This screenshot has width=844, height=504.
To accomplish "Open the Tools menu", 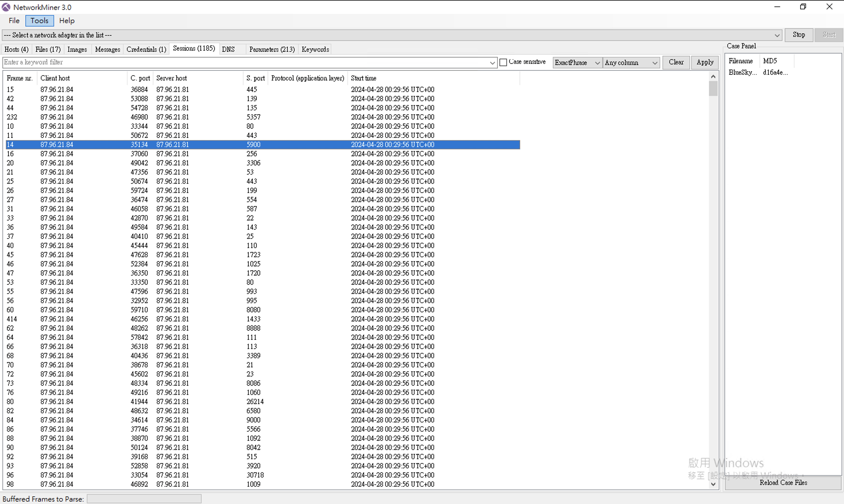I will pyautogui.click(x=39, y=21).
